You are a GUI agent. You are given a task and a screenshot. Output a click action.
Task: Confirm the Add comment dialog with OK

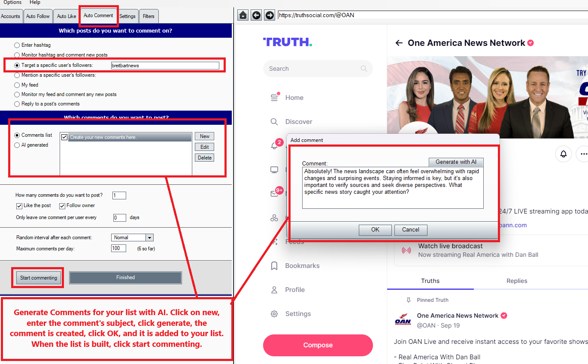coord(375,230)
